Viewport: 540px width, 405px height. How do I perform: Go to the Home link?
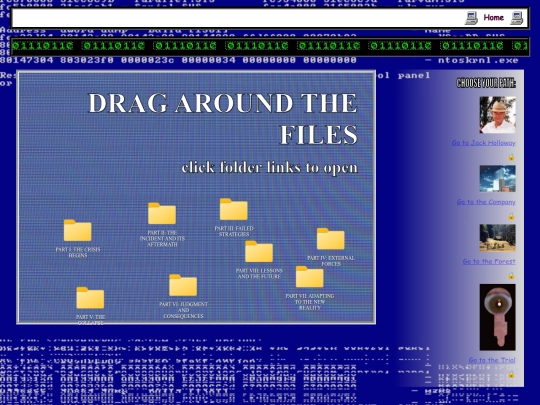tap(494, 17)
